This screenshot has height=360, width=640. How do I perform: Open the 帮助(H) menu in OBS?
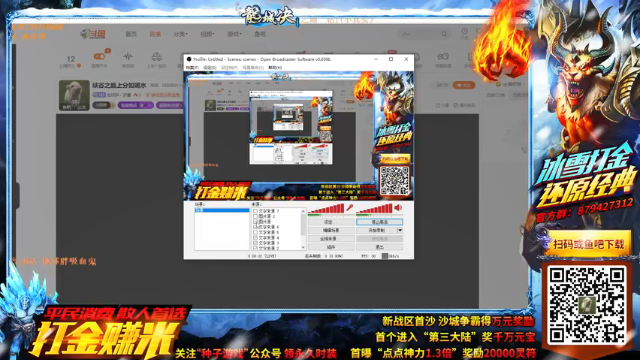pyautogui.click(x=275, y=67)
